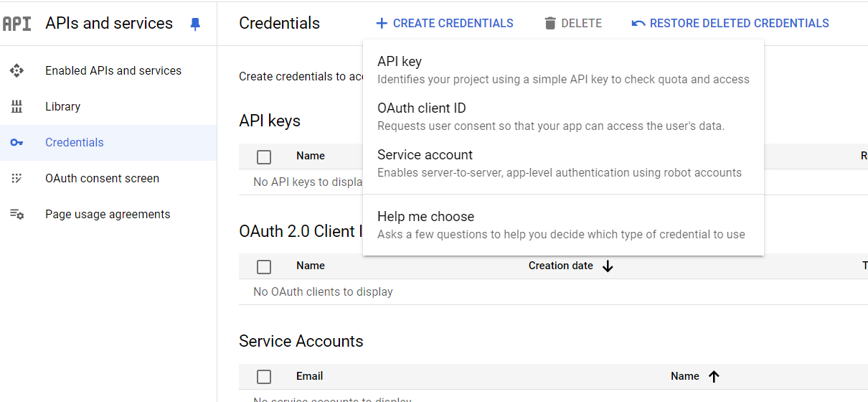Open Enabled APIs and services page
The width and height of the screenshot is (868, 402).
tap(108, 70)
